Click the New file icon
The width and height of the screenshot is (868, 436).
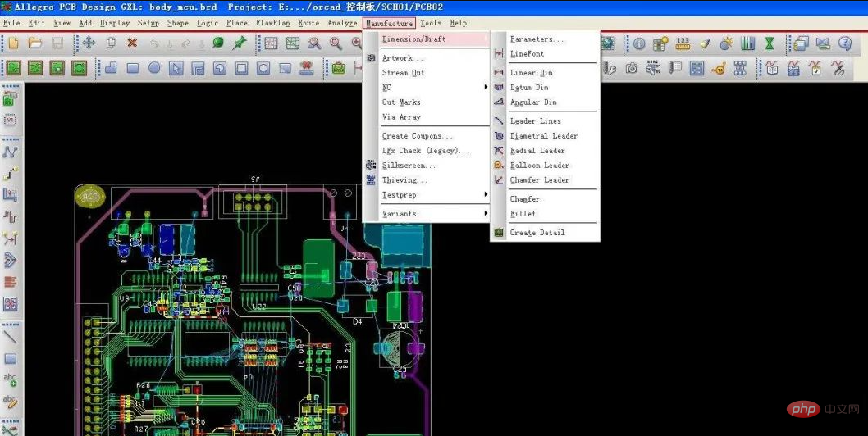(13, 43)
